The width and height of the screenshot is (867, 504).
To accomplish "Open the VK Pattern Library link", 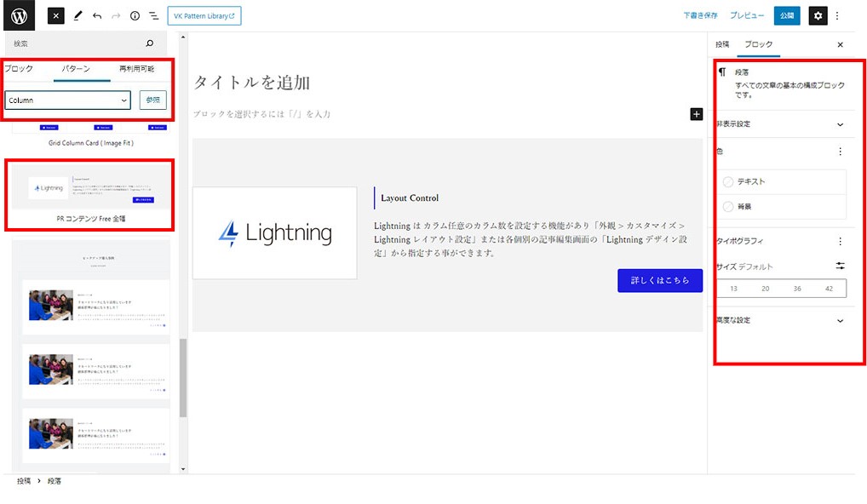I will 204,15.
